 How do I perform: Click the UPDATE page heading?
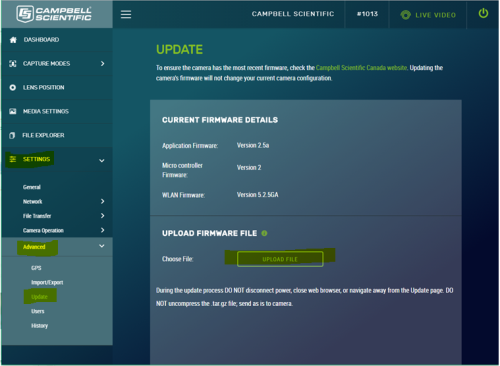tap(179, 50)
